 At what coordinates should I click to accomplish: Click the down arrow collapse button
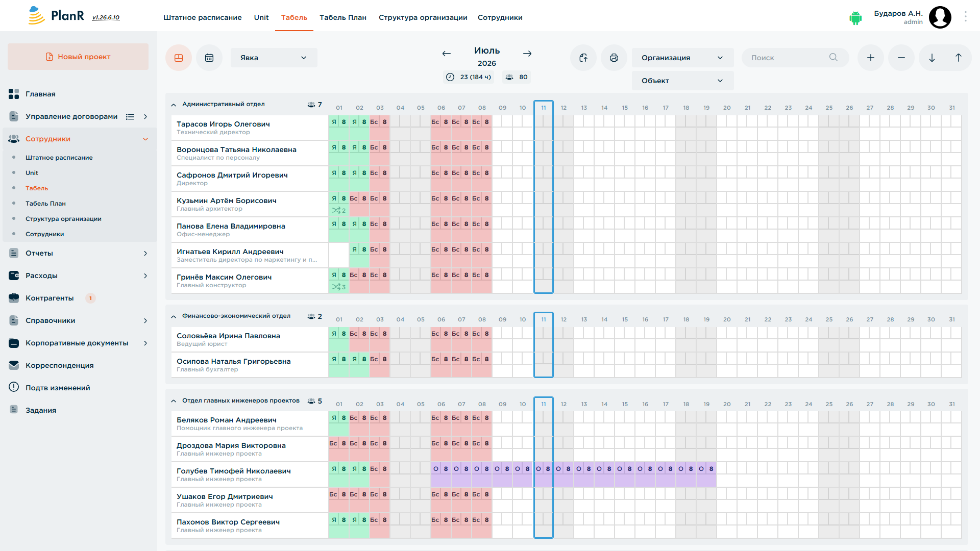click(x=932, y=58)
